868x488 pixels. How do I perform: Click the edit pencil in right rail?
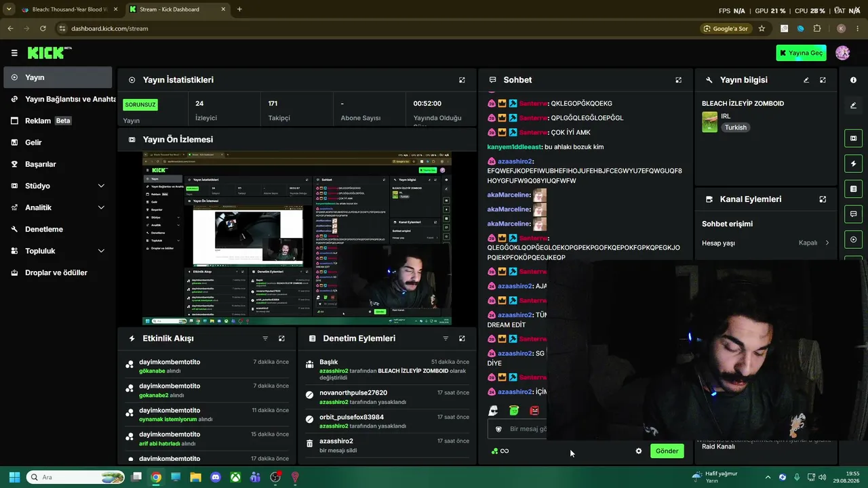coord(853,105)
